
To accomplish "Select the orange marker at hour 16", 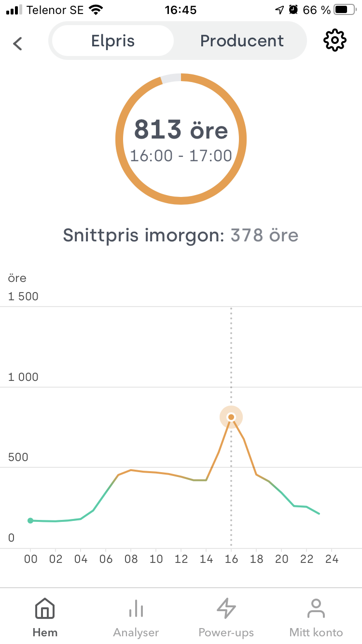I will coord(231,417).
